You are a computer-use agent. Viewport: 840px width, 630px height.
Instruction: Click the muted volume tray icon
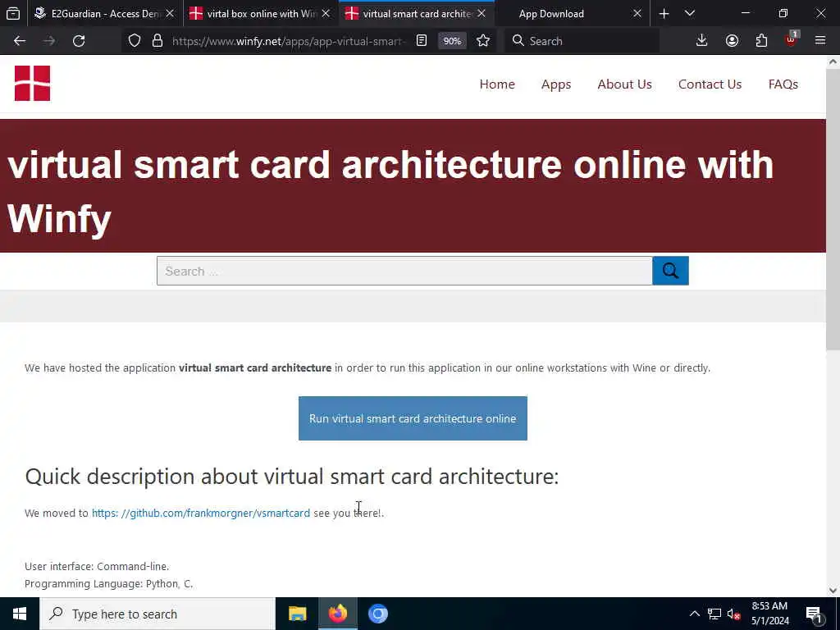(733, 614)
